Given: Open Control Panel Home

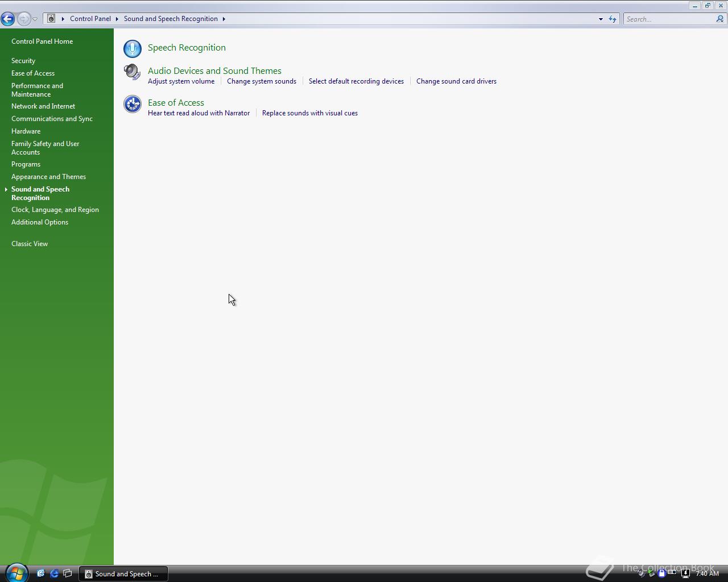Looking at the screenshot, I should [42, 41].
